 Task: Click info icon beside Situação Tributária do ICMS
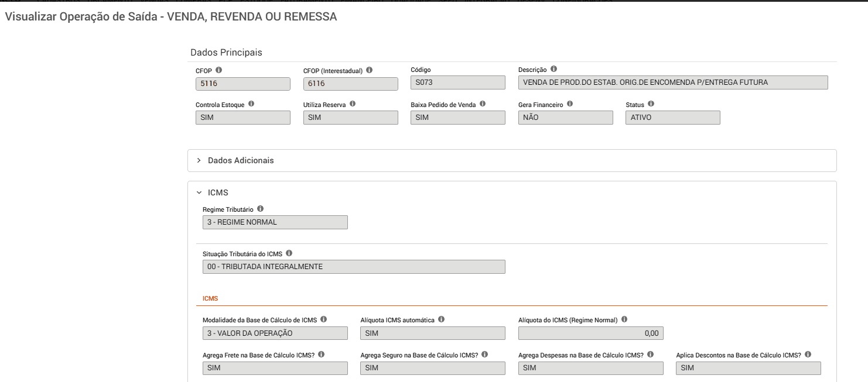[289, 254]
